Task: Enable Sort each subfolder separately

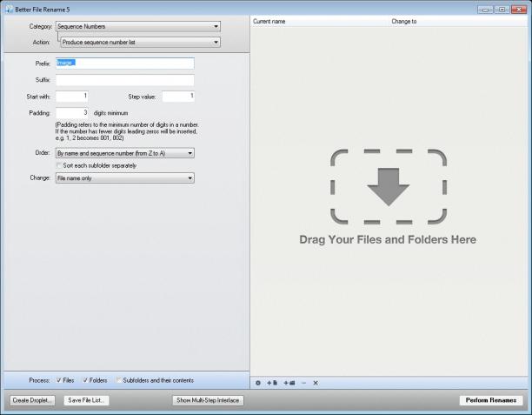Action: click(x=59, y=165)
